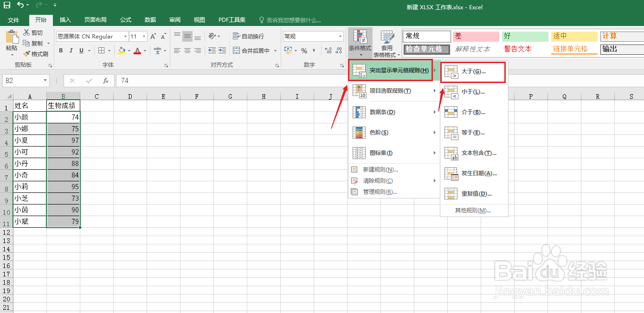
Task: Decrease font size with smaller A icon
Action: tap(163, 36)
